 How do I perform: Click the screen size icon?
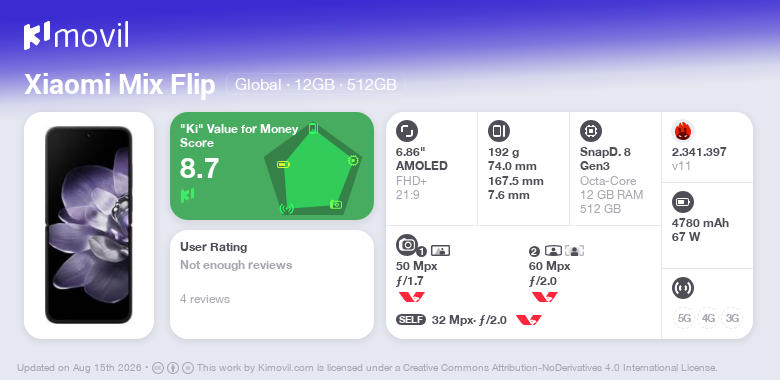point(407,131)
